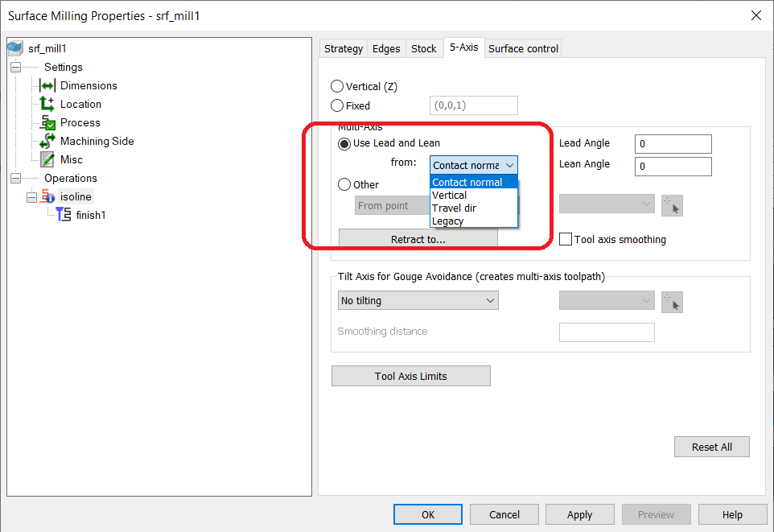The height and width of the screenshot is (532, 774).
Task: Enable Tool axis smoothing
Action: click(x=566, y=239)
